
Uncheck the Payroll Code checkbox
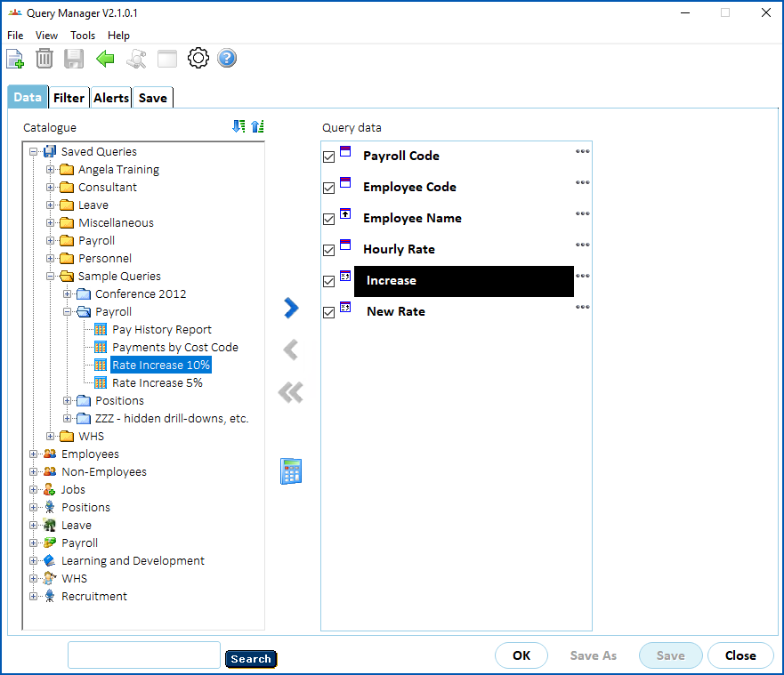click(x=329, y=157)
